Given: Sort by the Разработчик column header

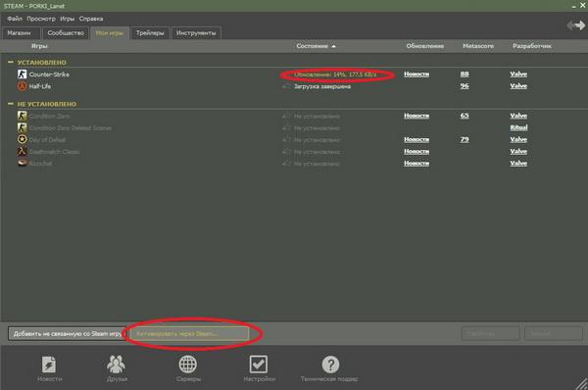Looking at the screenshot, I should (x=532, y=46).
